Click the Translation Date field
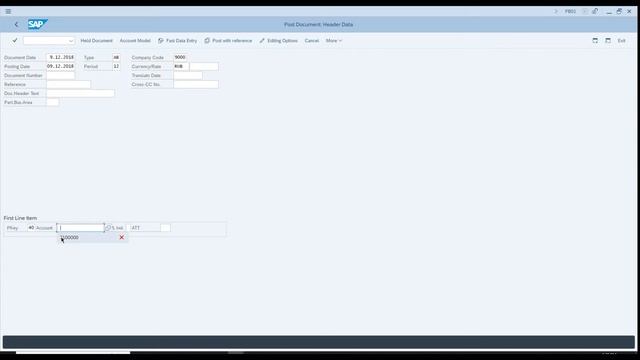 tap(188, 76)
